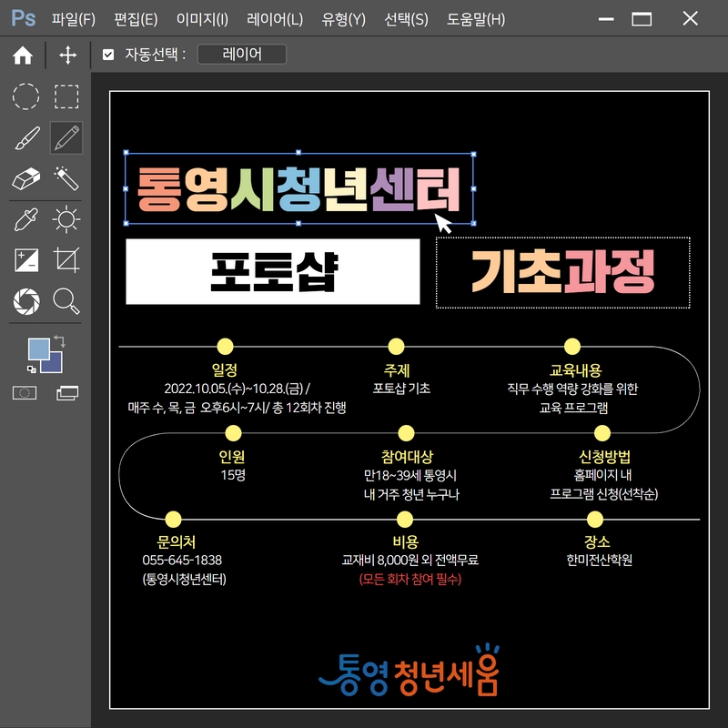Select the Brush tool

coord(27,138)
